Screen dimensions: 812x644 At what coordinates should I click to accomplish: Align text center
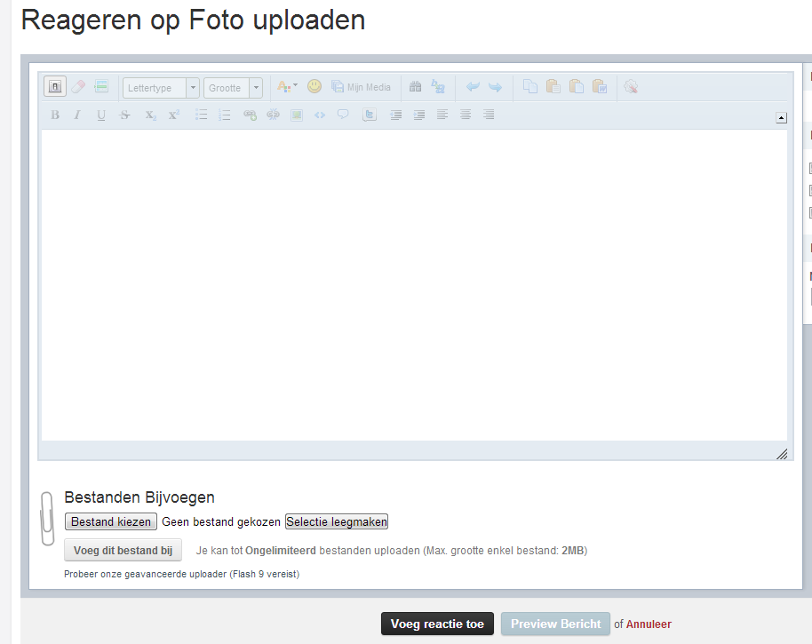[466, 115]
